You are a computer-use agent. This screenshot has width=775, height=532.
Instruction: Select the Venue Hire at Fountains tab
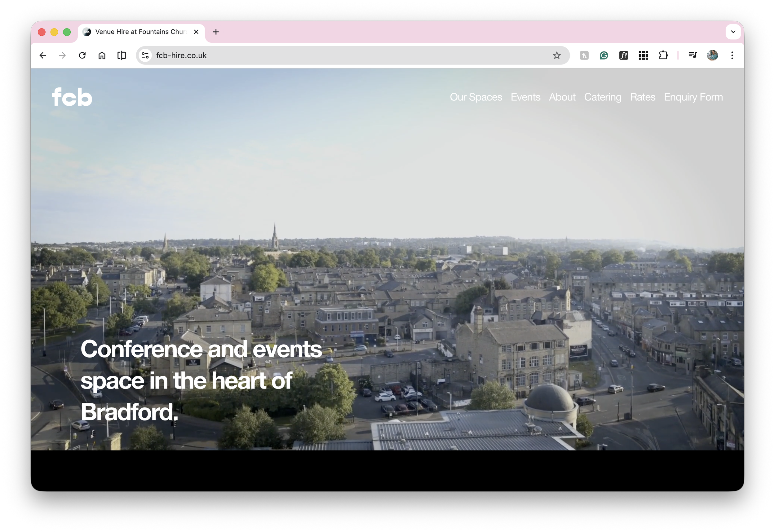(140, 32)
